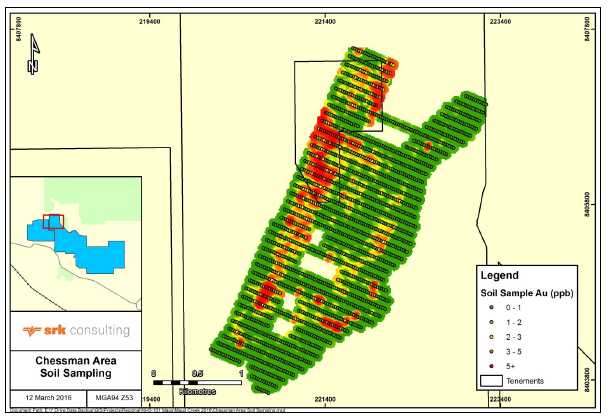Click the 221400 easting label at top
614x420 pixels.
[330, 20]
